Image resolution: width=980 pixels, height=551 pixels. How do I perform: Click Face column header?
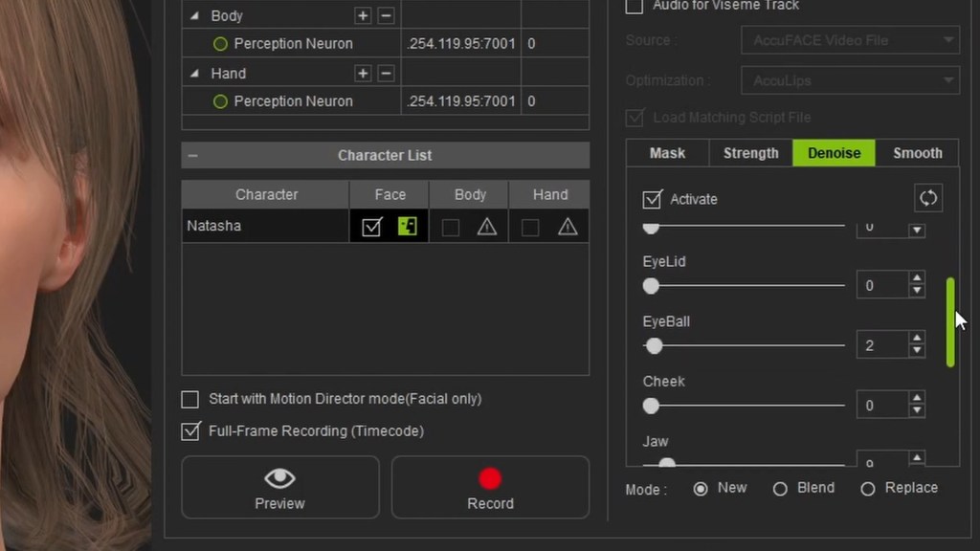pos(390,195)
